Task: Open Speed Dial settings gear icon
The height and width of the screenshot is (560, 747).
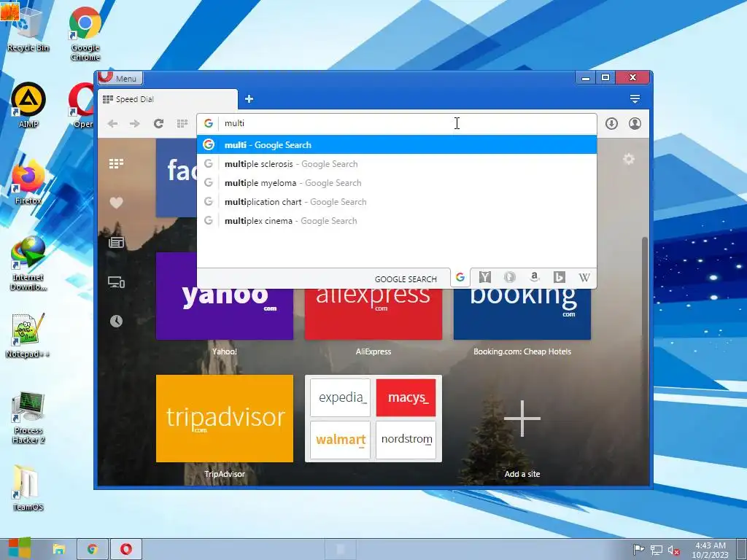Action: pyautogui.click(x=628, y=159)
